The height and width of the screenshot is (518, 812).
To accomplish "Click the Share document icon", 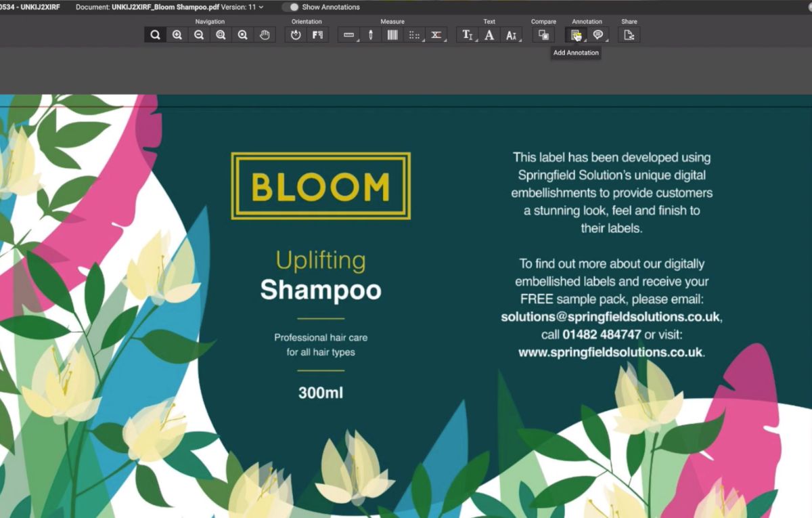I will 629,35.
